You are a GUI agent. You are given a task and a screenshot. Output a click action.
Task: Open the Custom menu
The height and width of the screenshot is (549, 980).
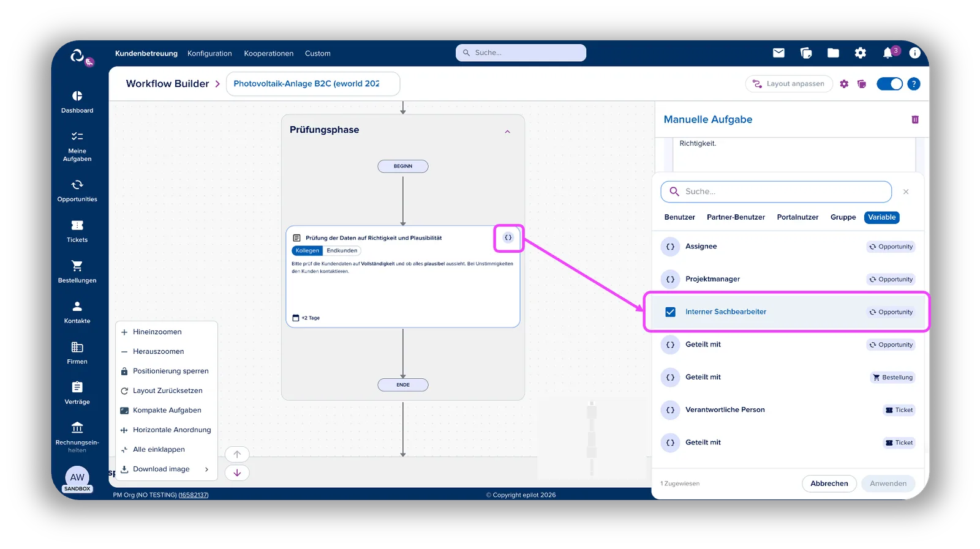[318, 53]
